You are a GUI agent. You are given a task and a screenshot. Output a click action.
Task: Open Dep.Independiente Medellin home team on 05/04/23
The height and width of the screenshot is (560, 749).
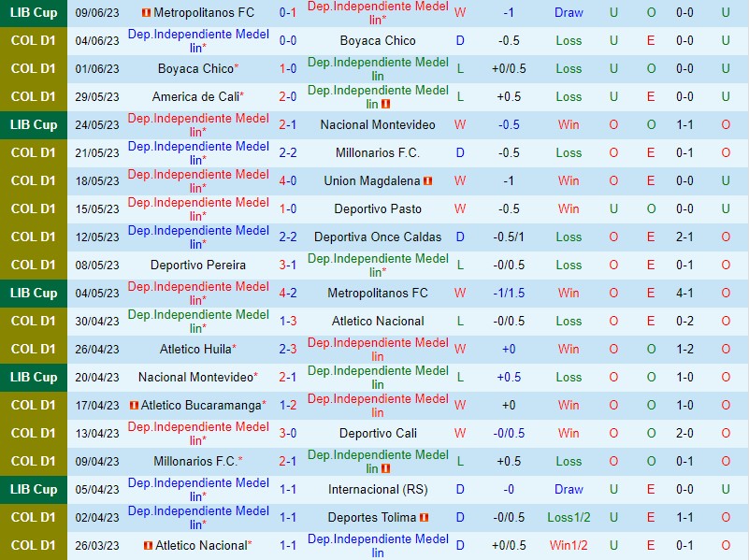[x=198, y=489]
